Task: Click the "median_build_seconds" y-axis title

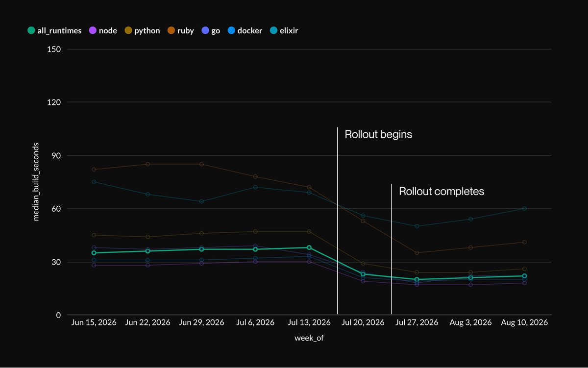Action: [36, 182]
